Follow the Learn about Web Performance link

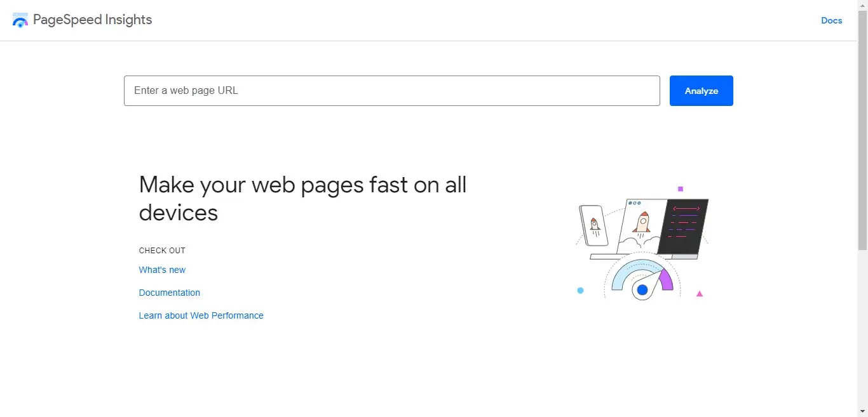pyautogui.click(x=201, y=315)
